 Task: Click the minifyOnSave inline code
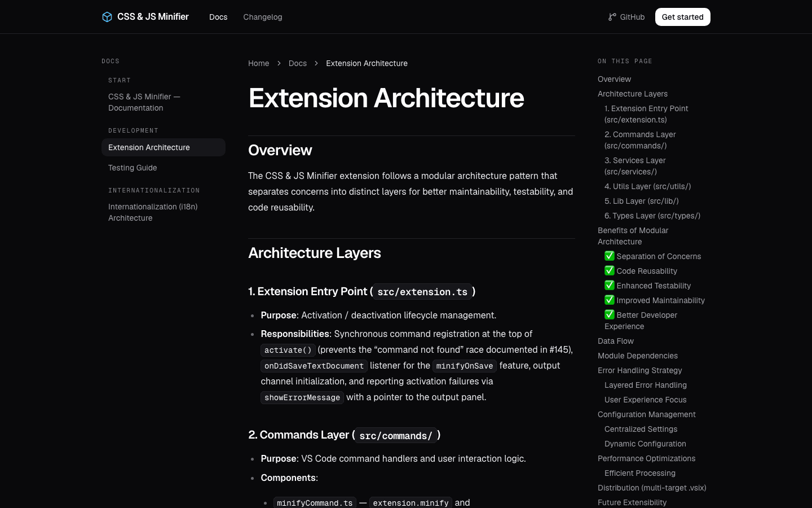(x=465, y=366)
